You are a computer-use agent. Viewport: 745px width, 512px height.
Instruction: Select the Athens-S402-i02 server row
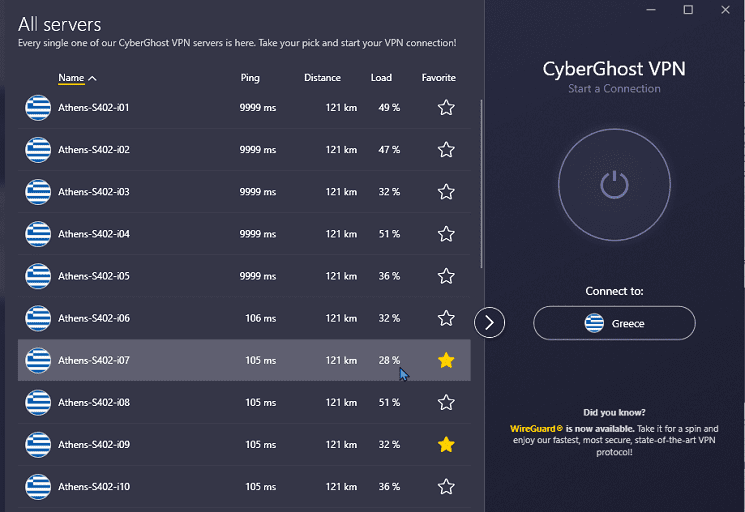(x=244, y=150)
